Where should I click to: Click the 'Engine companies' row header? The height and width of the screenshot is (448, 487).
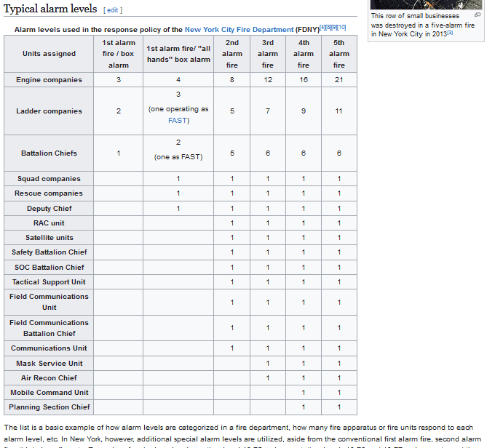49,80
